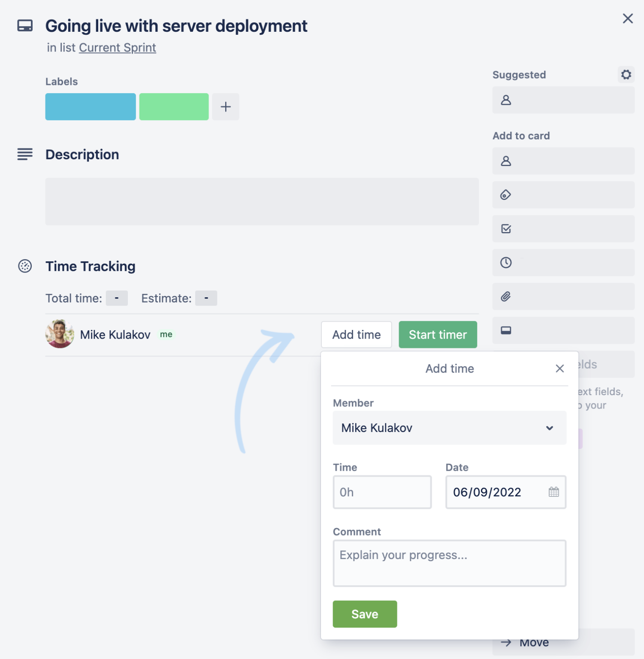Click the card title icon
644x659 pixels.
[x=24, y=26]
